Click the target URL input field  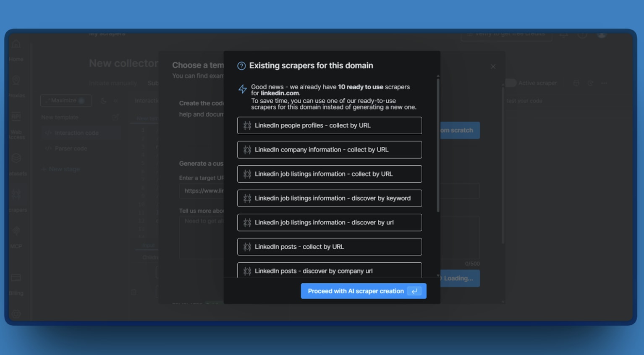click(x=330, y=191)
